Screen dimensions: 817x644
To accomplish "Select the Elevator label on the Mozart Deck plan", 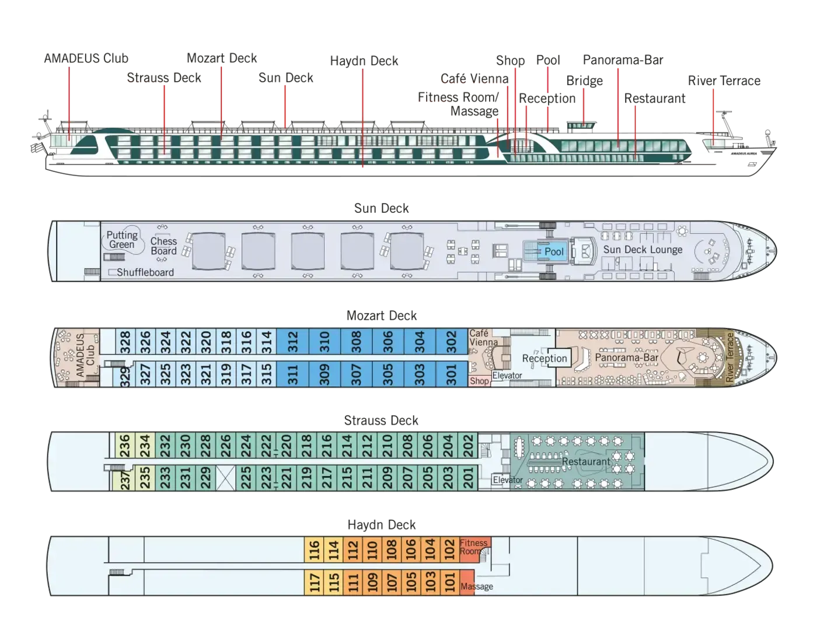I will click(507, 376).
